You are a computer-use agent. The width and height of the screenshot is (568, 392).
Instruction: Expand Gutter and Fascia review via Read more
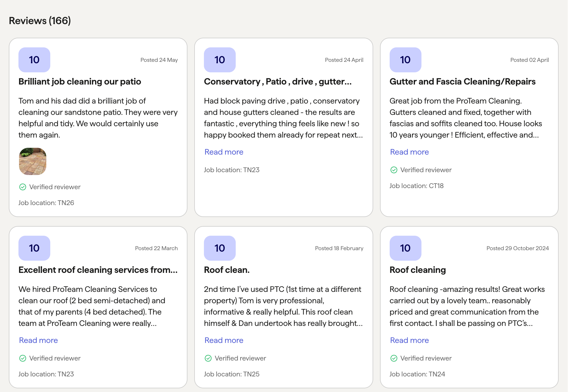coord(409,152)
